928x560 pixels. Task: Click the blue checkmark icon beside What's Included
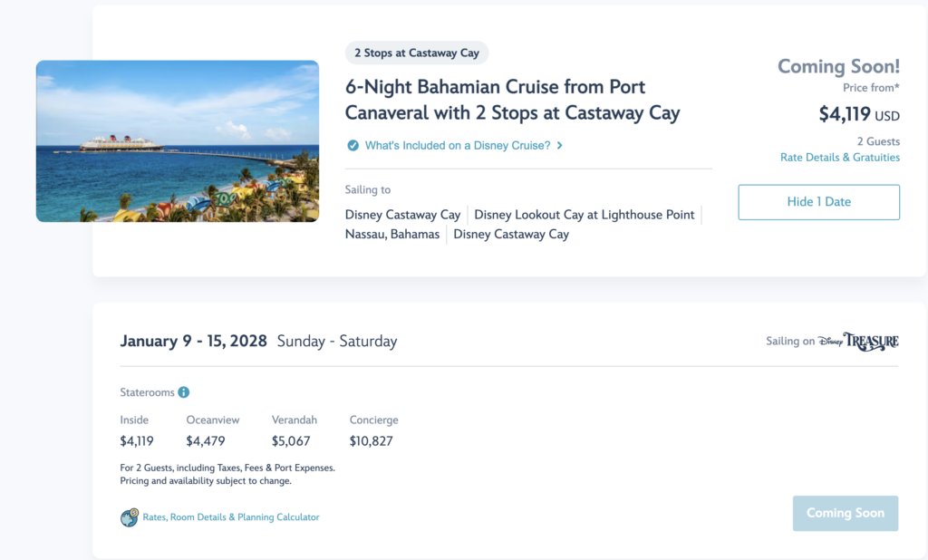(x=353, y=146)
